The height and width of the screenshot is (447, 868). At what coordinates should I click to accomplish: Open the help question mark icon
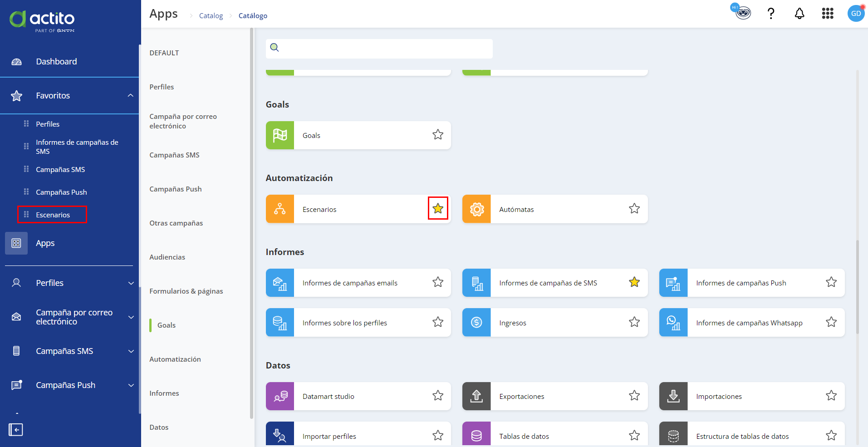tap(771, 14)
